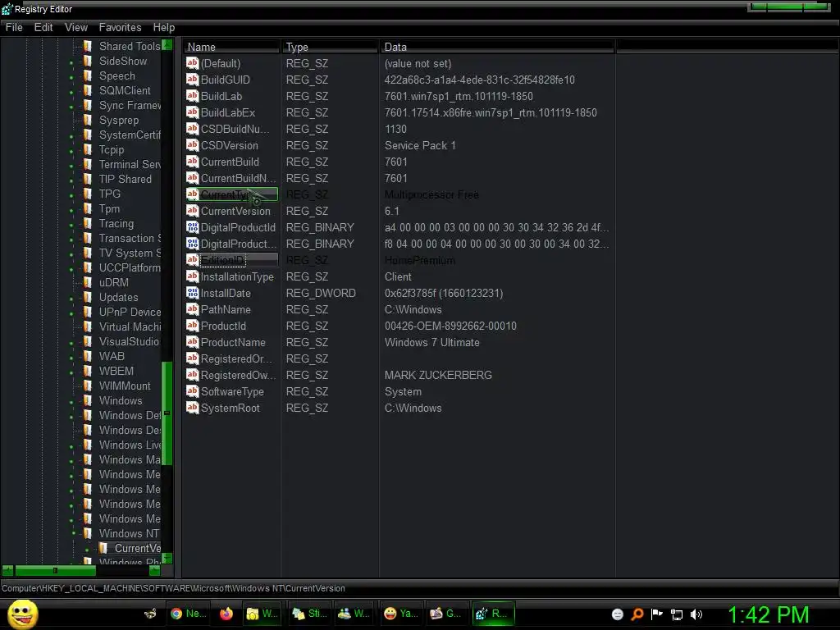Image resolution: width=840 pixels, height=630 pixels.
Task: Open the smiley Start button
Action: click(22, 614)
